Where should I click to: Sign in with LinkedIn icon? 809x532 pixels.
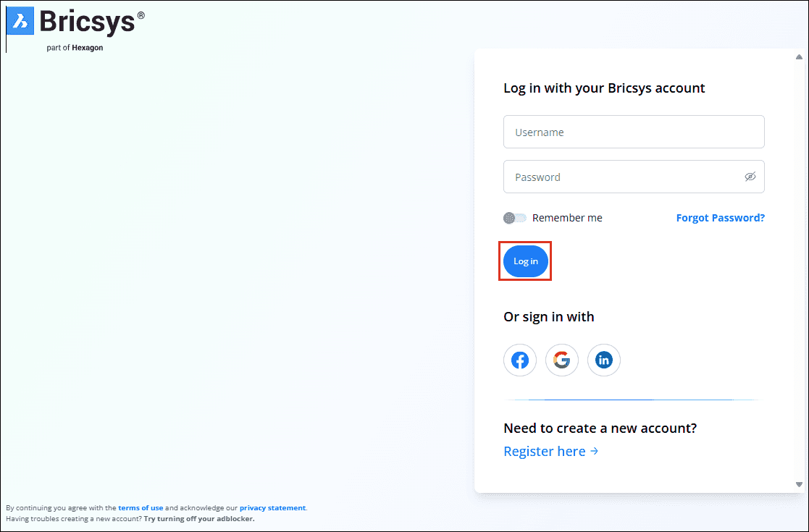point(604,360)
